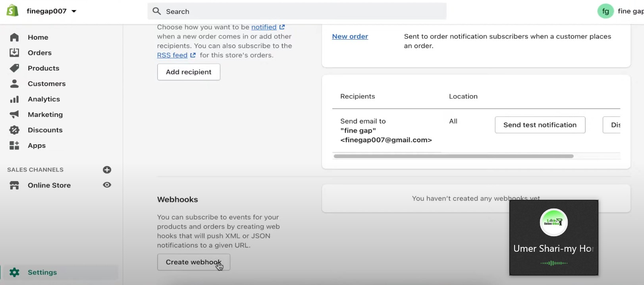Click external link icon beside notified
644x285 pixels.
tap(282, 27)
